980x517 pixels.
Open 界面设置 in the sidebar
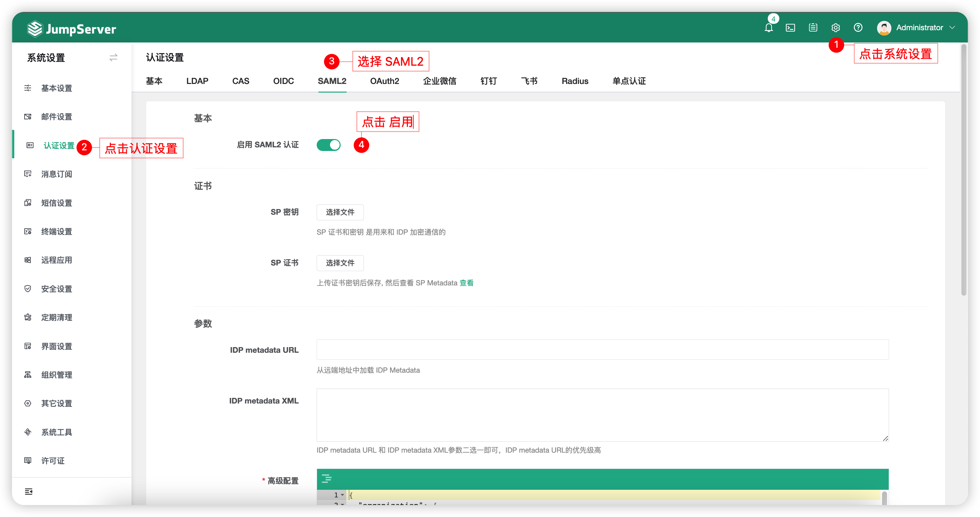(x=57, y=346)
